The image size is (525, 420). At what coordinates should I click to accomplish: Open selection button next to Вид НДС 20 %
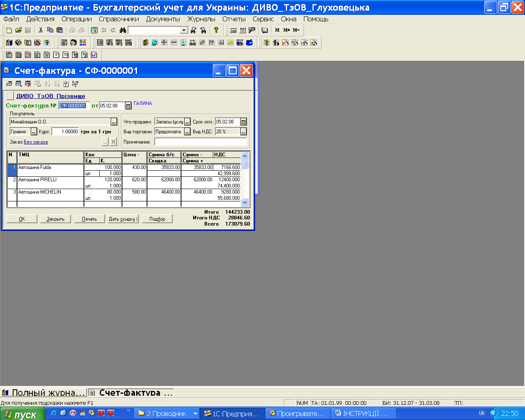coord(244,132)
